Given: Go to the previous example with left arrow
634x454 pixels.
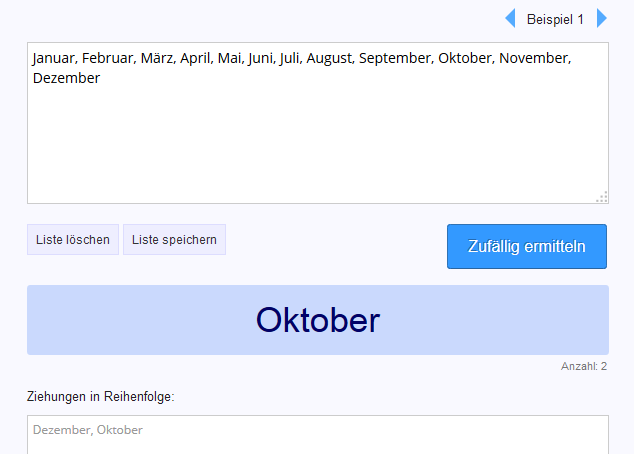Looking at the screenshot, I should click(x=510, y=19).
